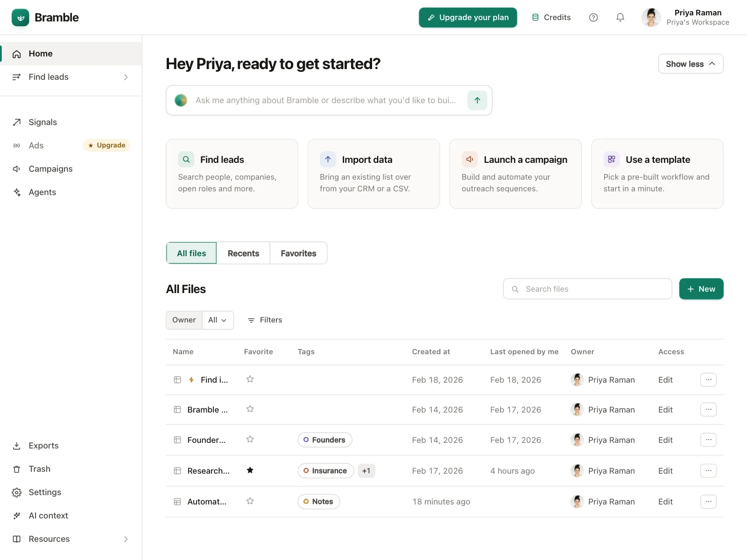The image size is (747, 560).
Task: Open more options for Find i... row
Action: [x=708, y=380]
